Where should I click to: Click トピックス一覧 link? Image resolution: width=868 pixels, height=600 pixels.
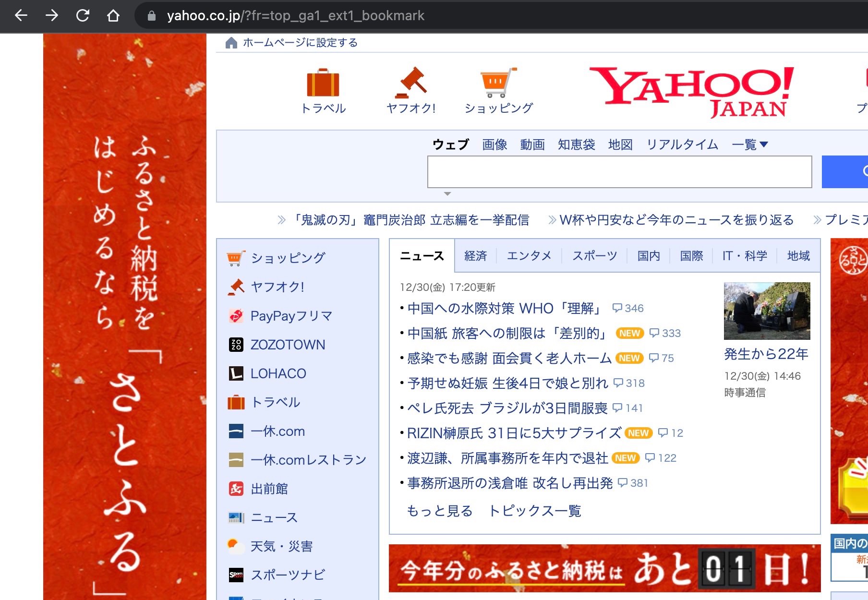click(535, 511)
